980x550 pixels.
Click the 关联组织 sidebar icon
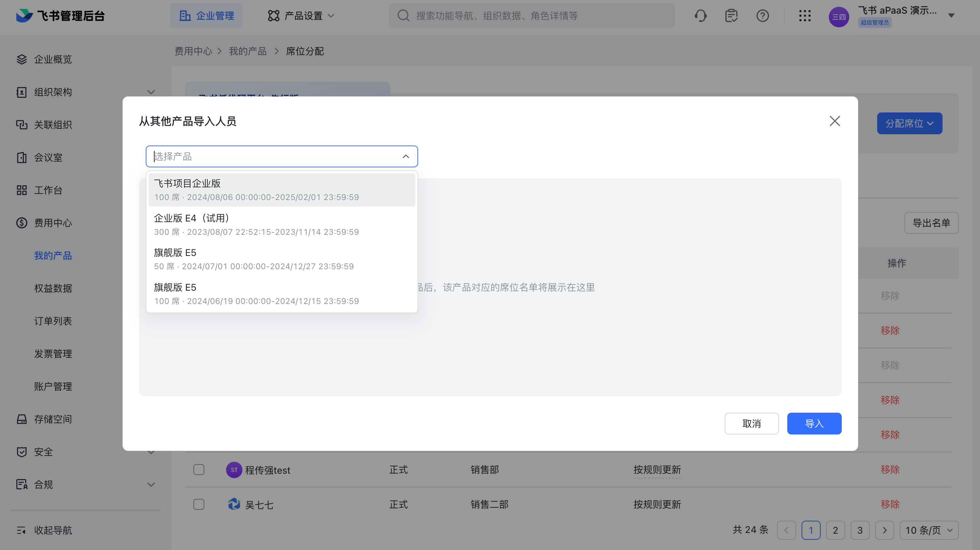(x=22, y=125)
